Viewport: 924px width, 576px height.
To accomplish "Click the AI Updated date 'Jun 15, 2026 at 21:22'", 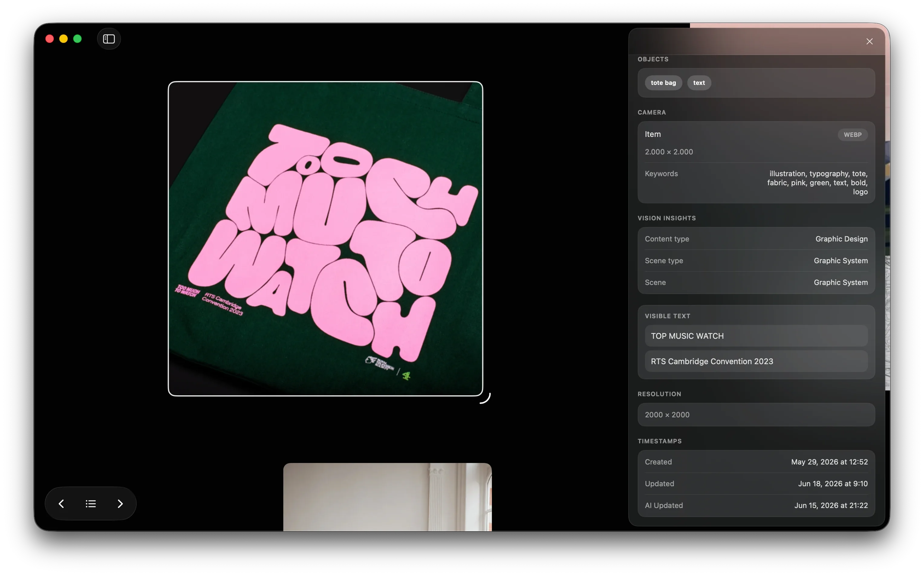I will (831, 505).
